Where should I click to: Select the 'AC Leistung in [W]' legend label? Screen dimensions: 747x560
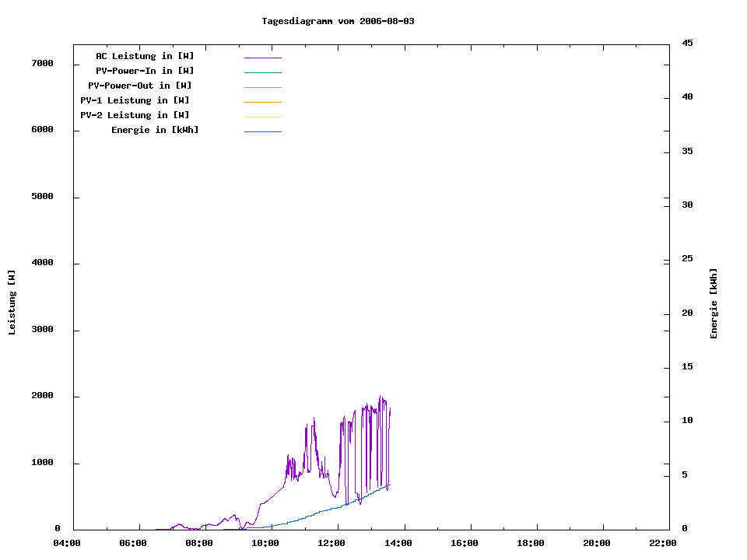[145, 56]
